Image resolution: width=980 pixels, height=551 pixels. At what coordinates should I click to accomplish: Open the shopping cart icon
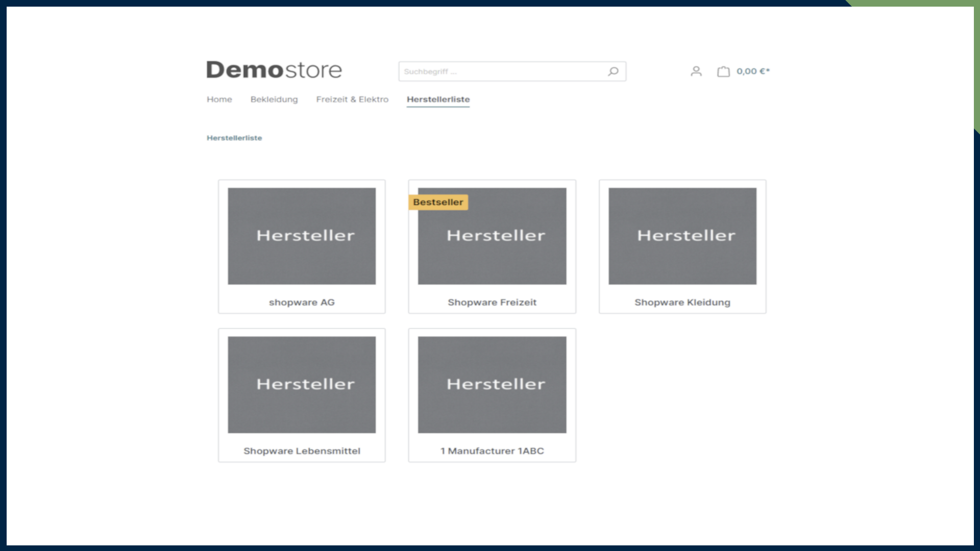point(723,71)
